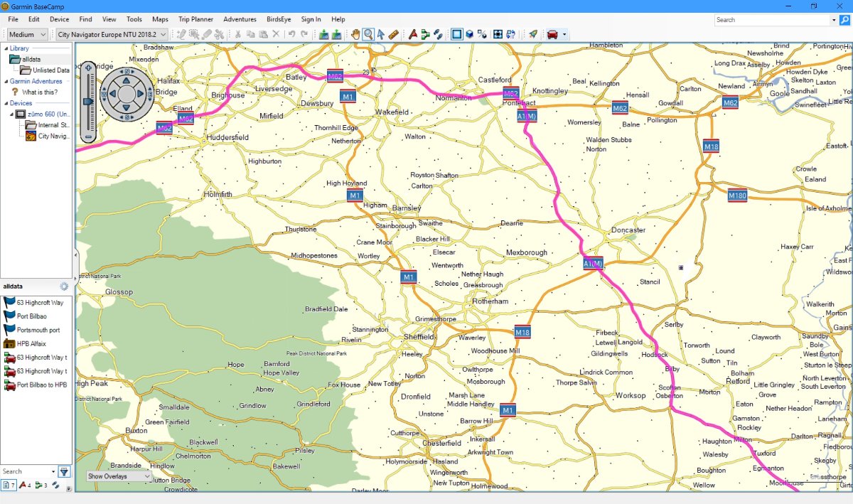This screenshot has height=504, width=853.
Task: Toggle the waypoints filter showing 4
Action: (25, 486)
